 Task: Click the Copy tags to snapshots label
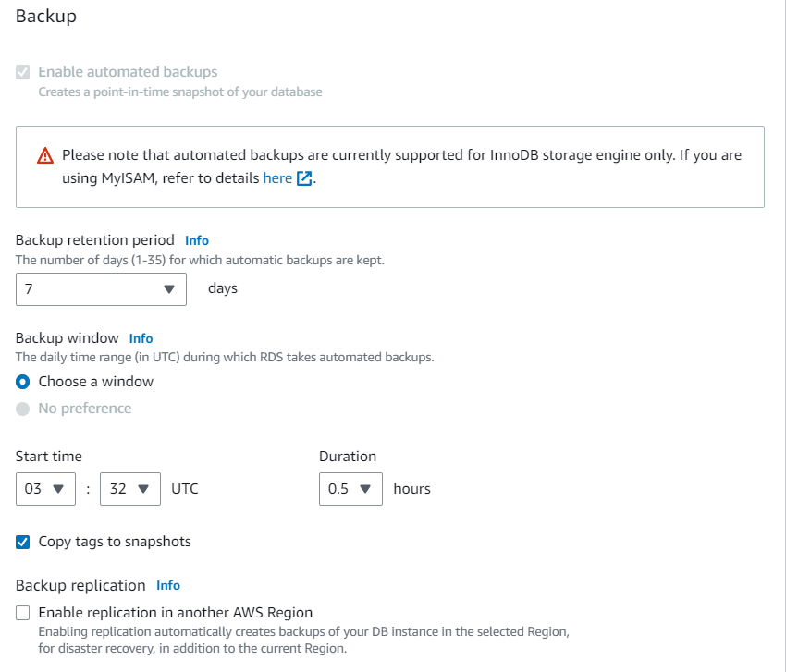[115, 542]
